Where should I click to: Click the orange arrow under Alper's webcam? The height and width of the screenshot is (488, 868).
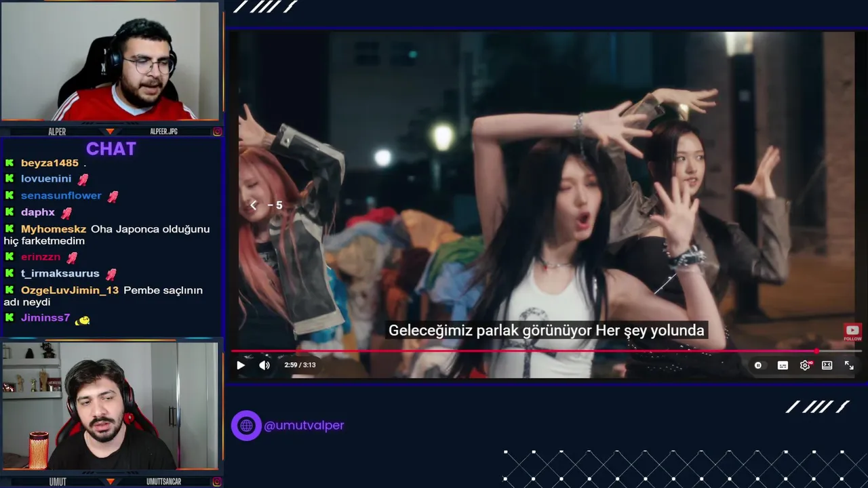[x=110, y=131]
